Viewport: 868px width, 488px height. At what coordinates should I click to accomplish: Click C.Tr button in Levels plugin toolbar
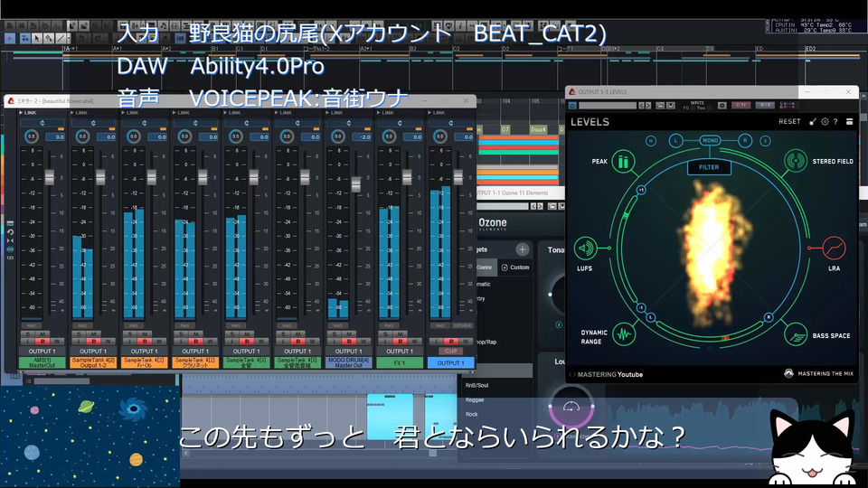(741, 105)
